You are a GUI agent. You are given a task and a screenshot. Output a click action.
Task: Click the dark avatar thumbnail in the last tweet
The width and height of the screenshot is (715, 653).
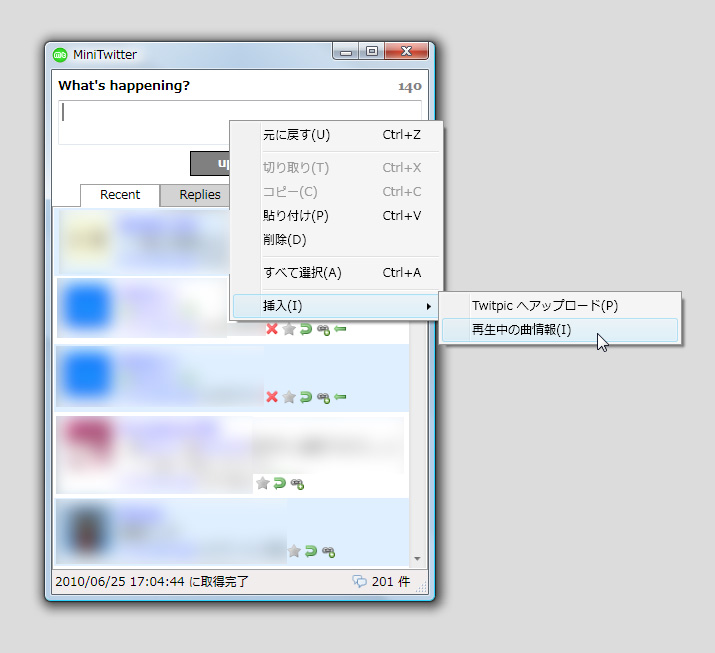[x=88, y=529]
